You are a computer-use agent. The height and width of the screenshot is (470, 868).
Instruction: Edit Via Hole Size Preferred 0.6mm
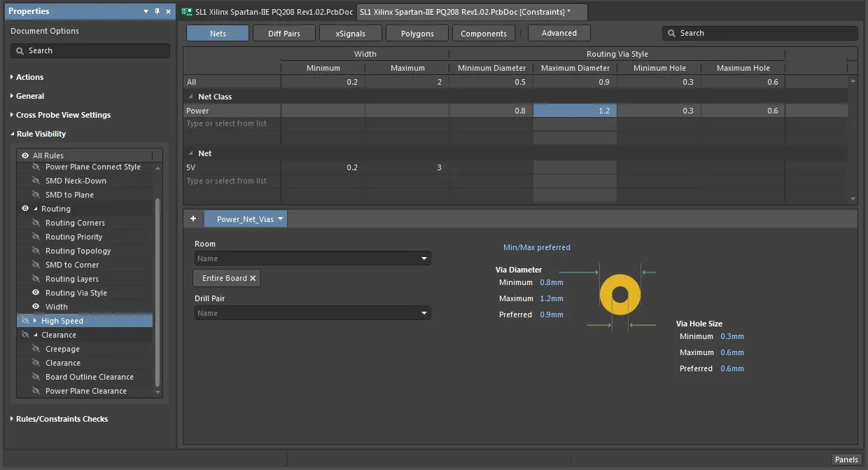tap(732, 368)
